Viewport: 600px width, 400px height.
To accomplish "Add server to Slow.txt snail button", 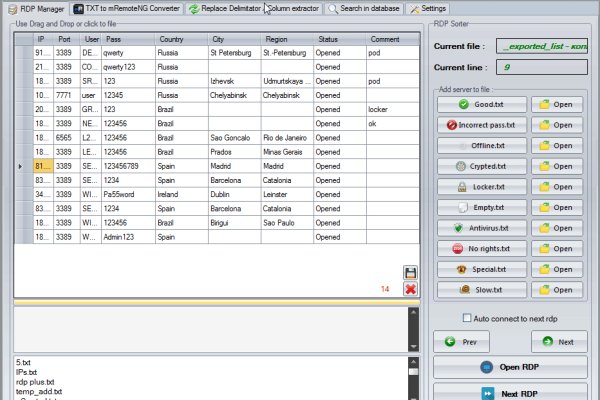I will (481, 289).
